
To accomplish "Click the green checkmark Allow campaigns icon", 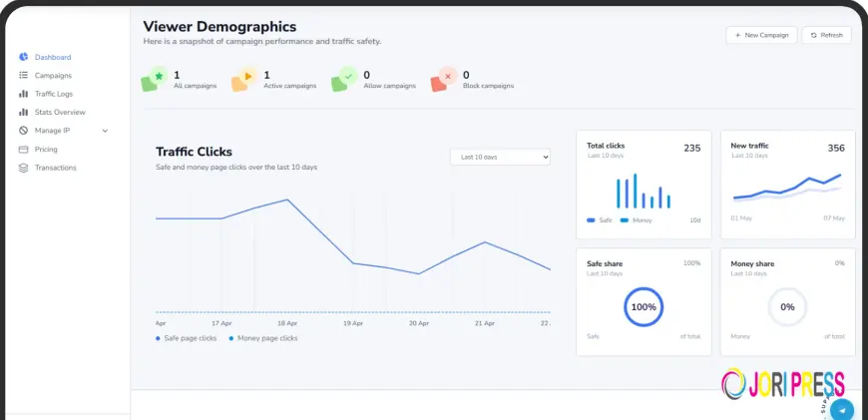I will pyautogui.click(x=344, y=79).
